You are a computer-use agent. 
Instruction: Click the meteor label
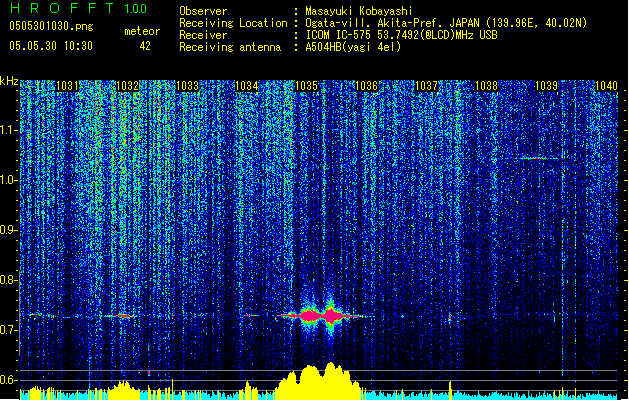[142, 31]
